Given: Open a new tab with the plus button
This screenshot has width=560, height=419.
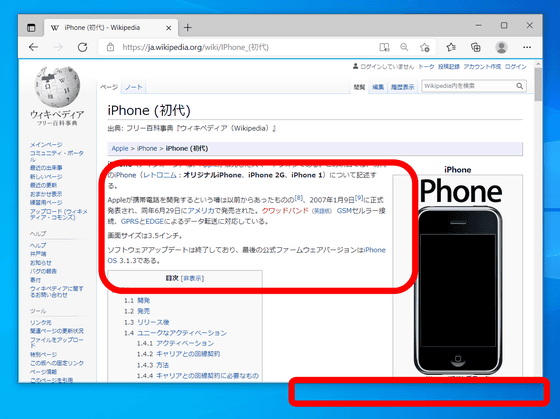Looking at the screenshot, I should tap(188, 28).
